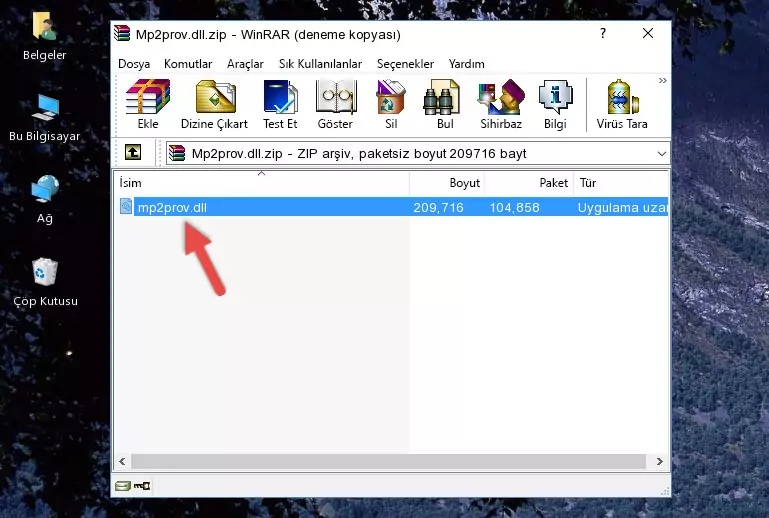Click the drive icon in status bar
Image resolution: width=769 pixels, height=518 pixels.
pyautogui.click(x=123, y=486)
